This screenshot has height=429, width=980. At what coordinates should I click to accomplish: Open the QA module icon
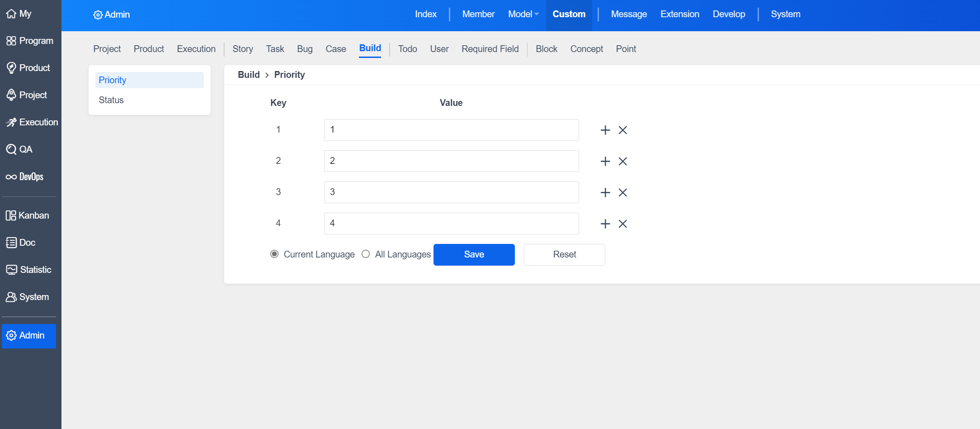[x=11, y=149]
